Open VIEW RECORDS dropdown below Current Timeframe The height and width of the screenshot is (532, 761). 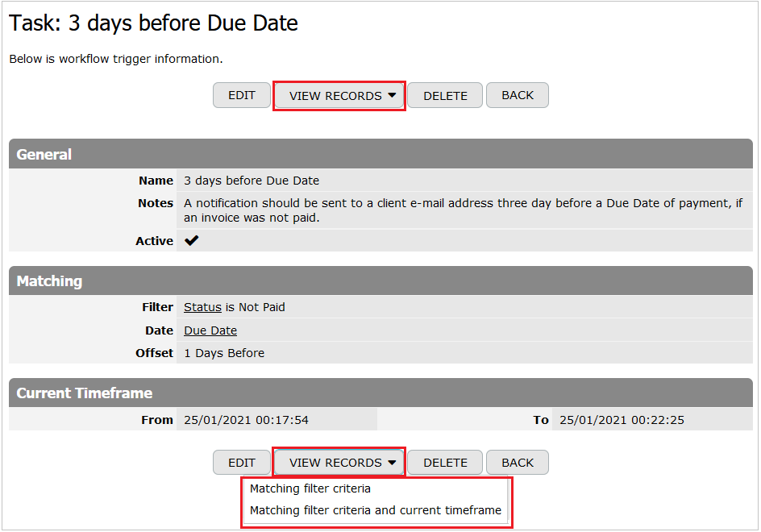coord(339,463)
